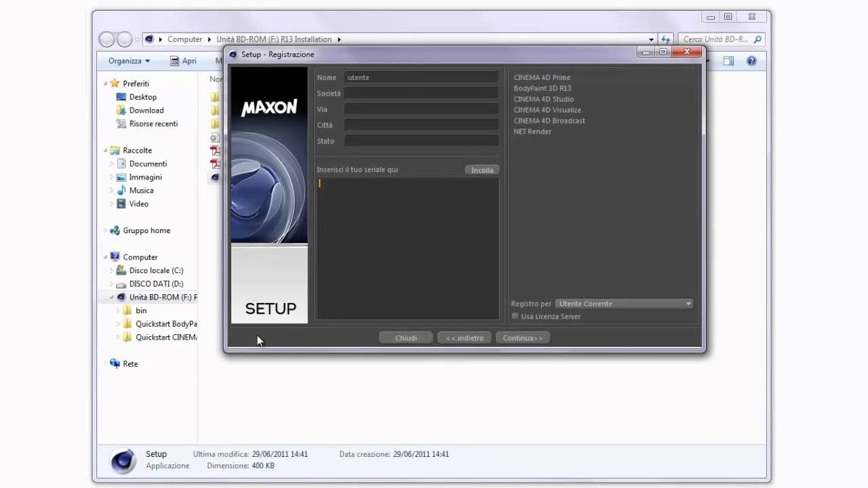This screenshot has width=868, height=488.
Task: Click the Explorer back navigation arrow
Action: point(107,39)
